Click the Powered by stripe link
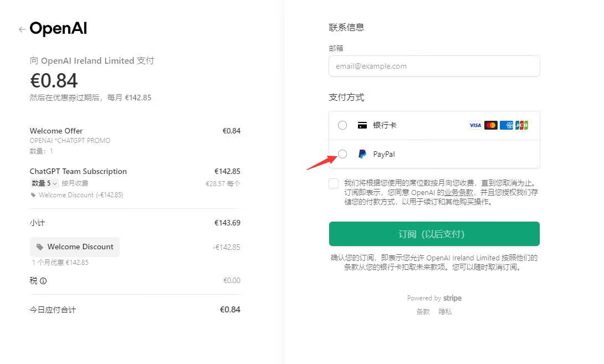 pyautogui.click(x=434, y=298)
